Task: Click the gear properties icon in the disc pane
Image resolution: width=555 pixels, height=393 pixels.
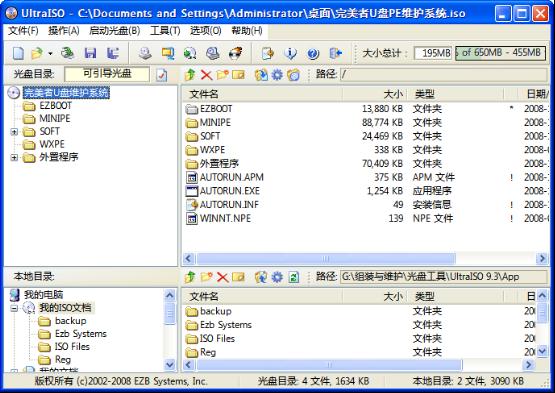Action: point(277,75)
